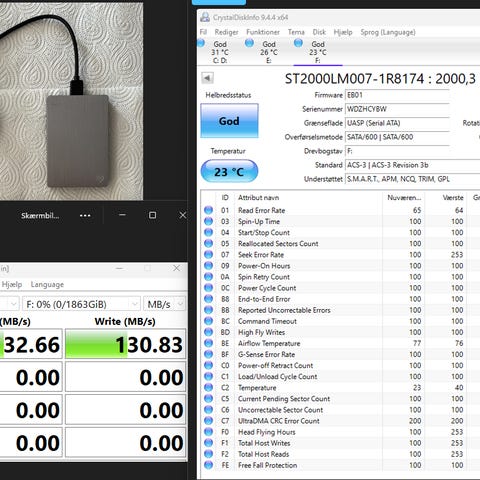Open the Rediger menu
Image resolution: width=480 pixels, height=480 pixels.
pos(226,32)
